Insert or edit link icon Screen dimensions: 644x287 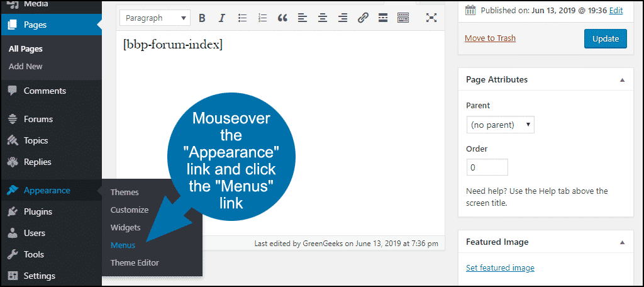363,18
